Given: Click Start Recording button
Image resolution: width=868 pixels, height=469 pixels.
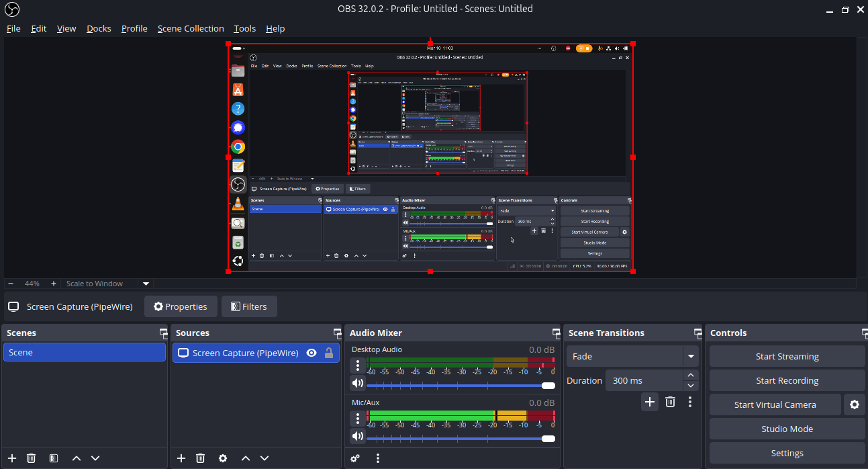Looking at the screenshot, I should [787, 380].
